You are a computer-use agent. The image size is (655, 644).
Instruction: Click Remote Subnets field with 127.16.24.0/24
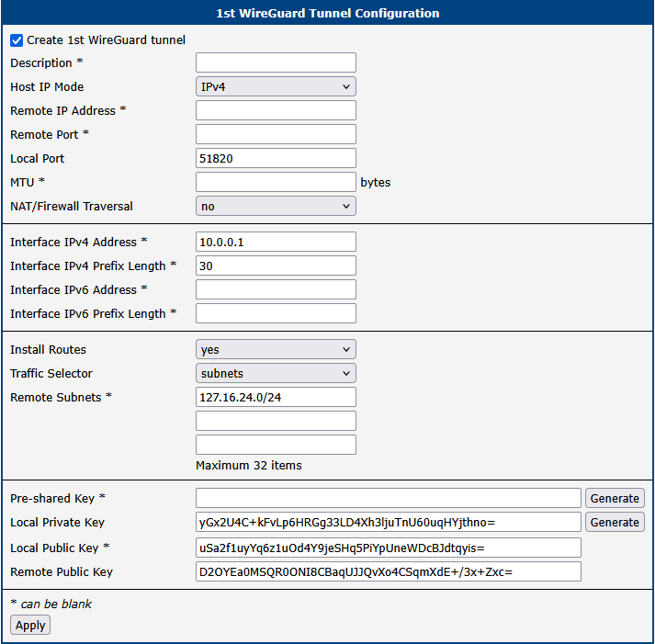pyautogui.click(x=276, y=397)
